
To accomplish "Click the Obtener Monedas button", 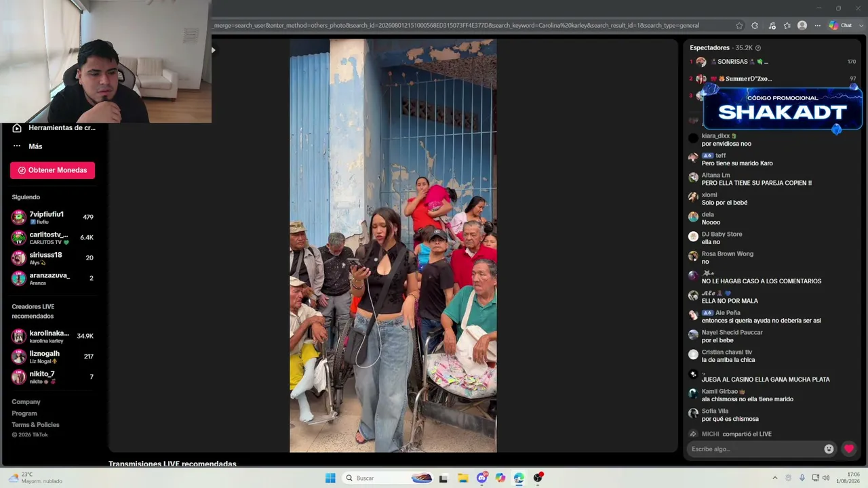I will coord(52,170).
